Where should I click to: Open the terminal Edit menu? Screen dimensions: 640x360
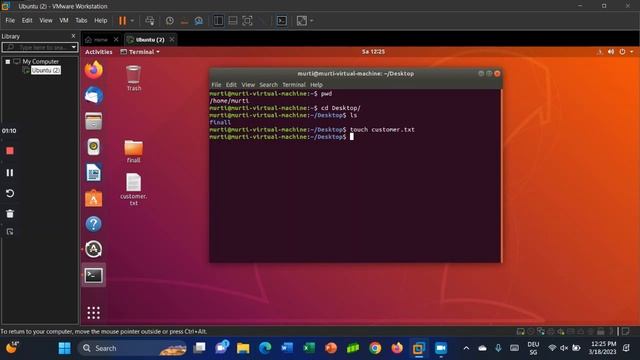[231, 85]
